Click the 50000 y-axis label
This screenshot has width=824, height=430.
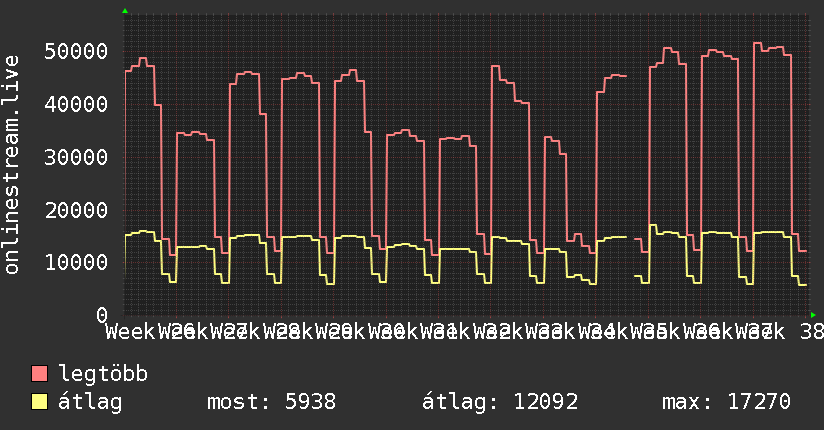click(x=76, y=52)
